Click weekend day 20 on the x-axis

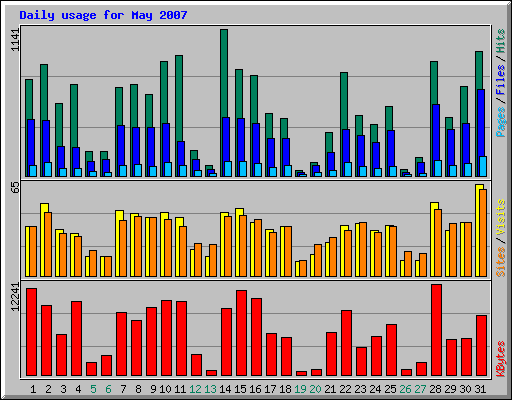tap(315, 389)
